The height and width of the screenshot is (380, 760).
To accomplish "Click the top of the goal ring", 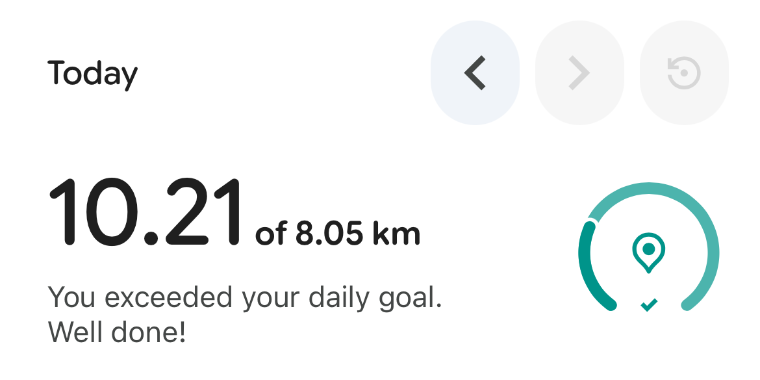I will tap(649, 188).
